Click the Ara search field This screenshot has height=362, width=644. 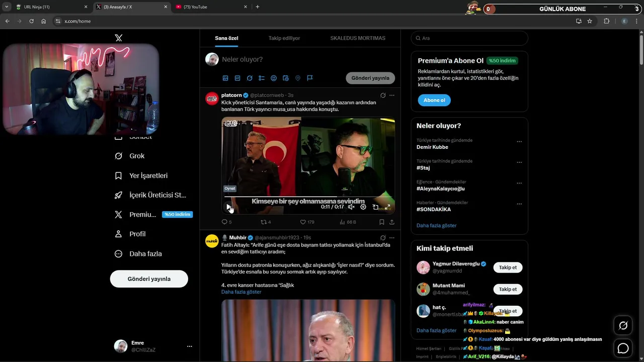tap(469, 38)
